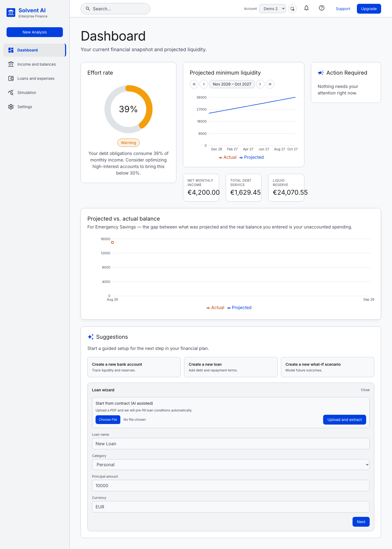Jump to latest period with double-right arrows

click(270, 84)
